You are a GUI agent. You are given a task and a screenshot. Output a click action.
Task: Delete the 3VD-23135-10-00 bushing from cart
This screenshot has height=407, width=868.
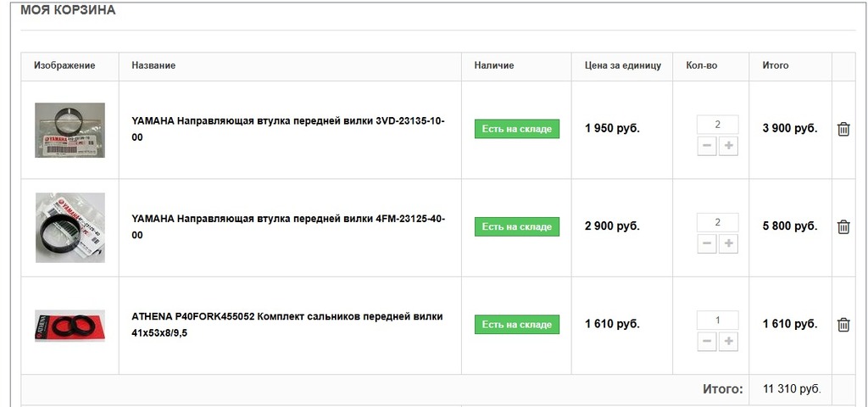click(843, 129)
